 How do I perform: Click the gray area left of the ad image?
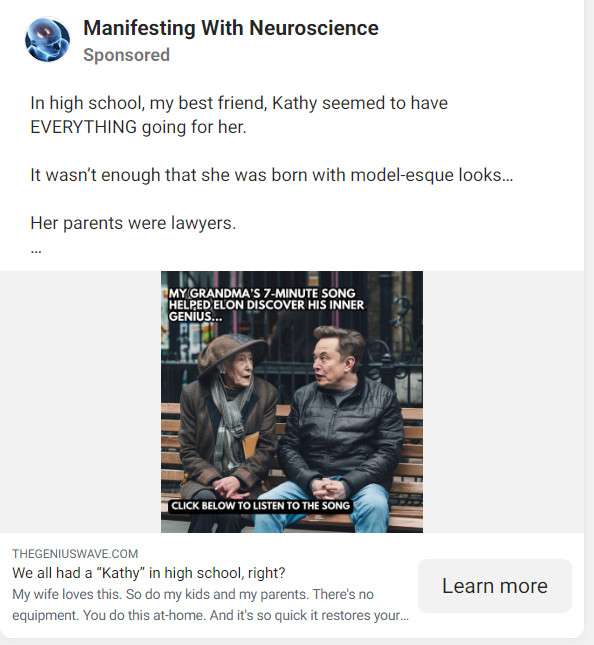point(80,402)
